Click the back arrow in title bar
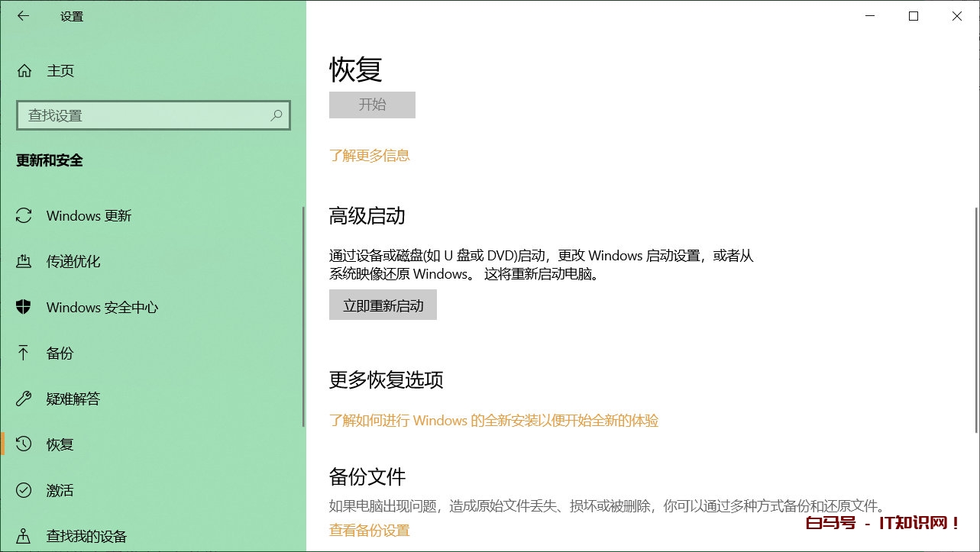The width and height of the screenshot is (980, 552). coord(23,15)
